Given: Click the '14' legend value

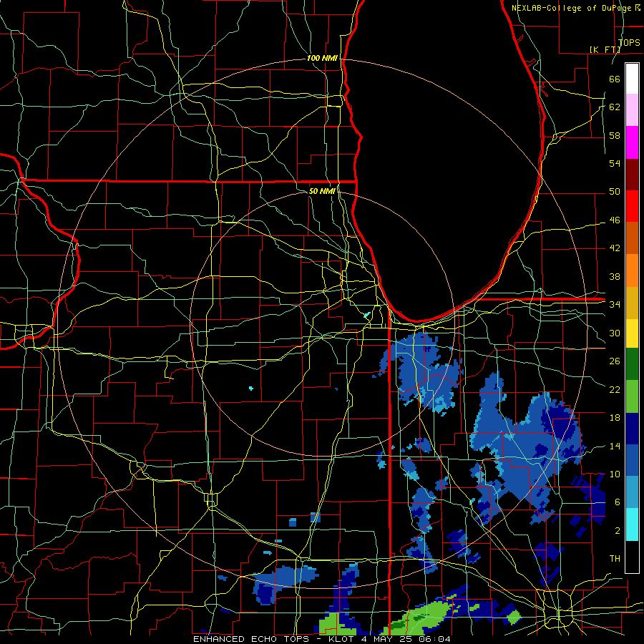Looking at the screenshot, I should point(615,446).
